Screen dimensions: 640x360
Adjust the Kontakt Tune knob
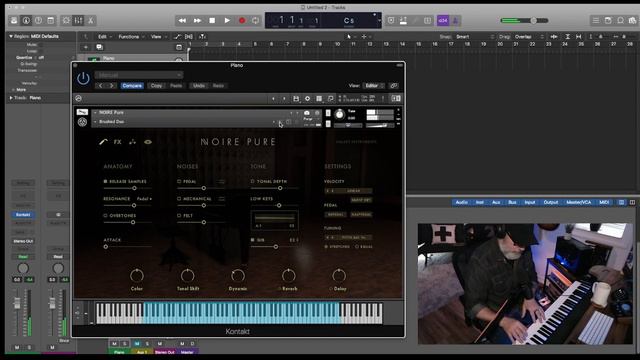pyautogui.click(x=339, y=115)
